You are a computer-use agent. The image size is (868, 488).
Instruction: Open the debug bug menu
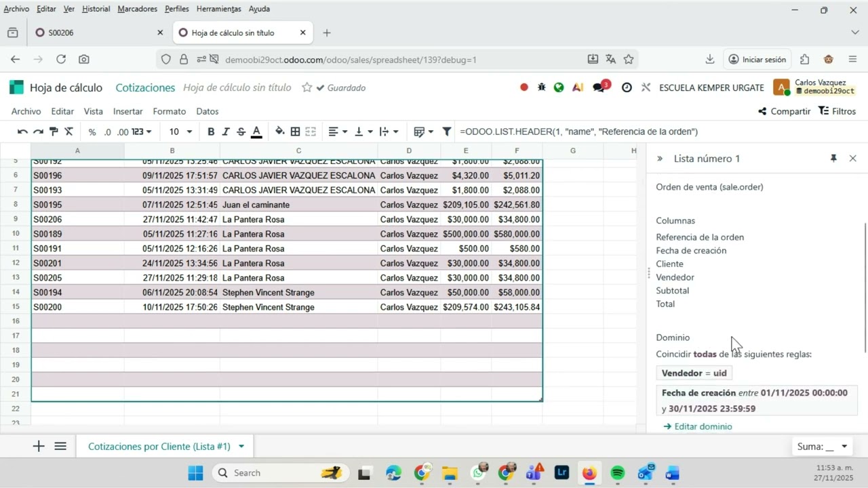coord(542,87)
